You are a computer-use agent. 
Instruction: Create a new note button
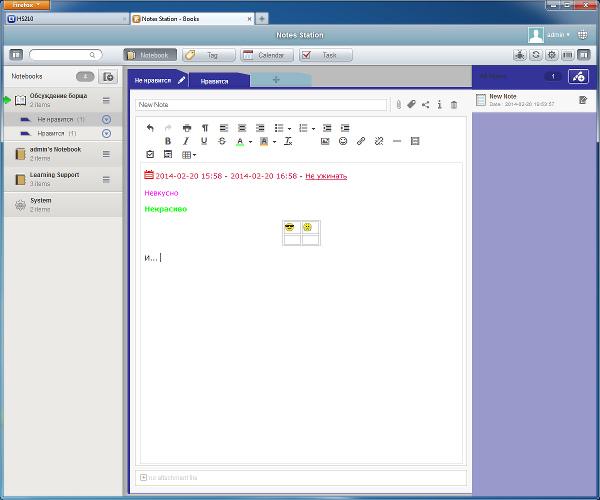click(578, 77)
